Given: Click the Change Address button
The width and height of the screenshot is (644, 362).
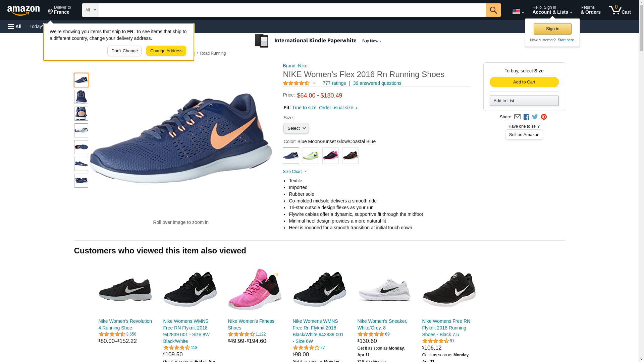Looking at the screenshot, I should pos(166,51).
